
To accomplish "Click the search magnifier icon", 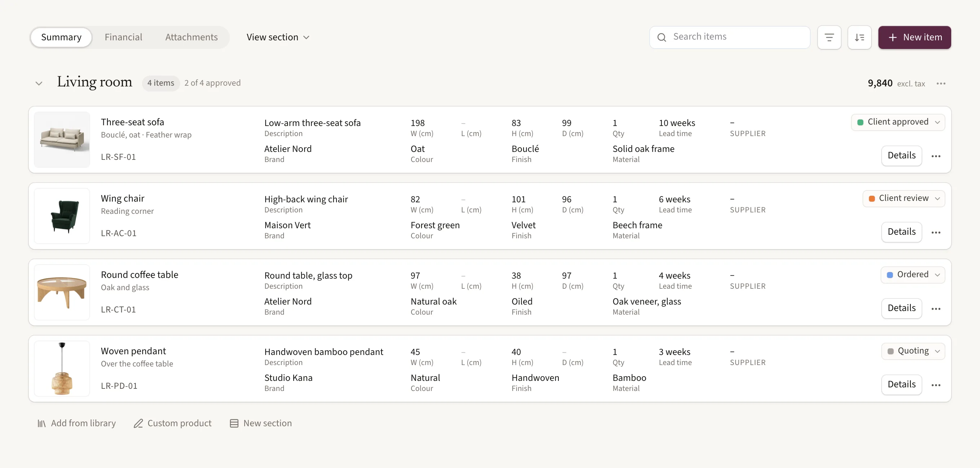I will click(661, 37).
